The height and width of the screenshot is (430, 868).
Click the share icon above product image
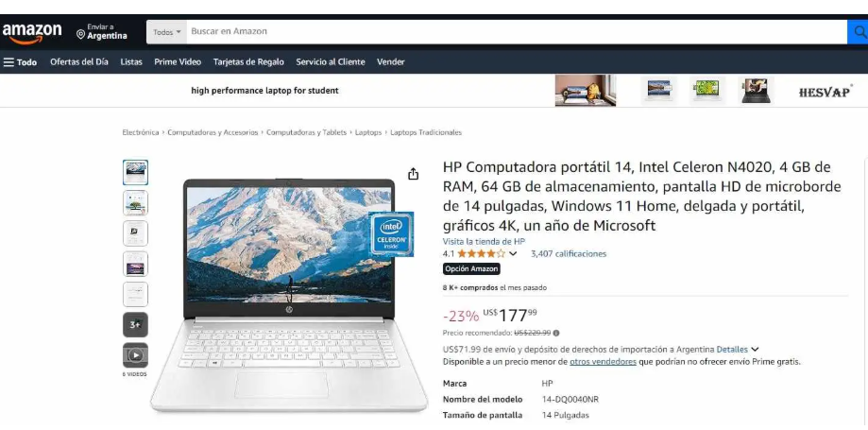click(413, 174)
